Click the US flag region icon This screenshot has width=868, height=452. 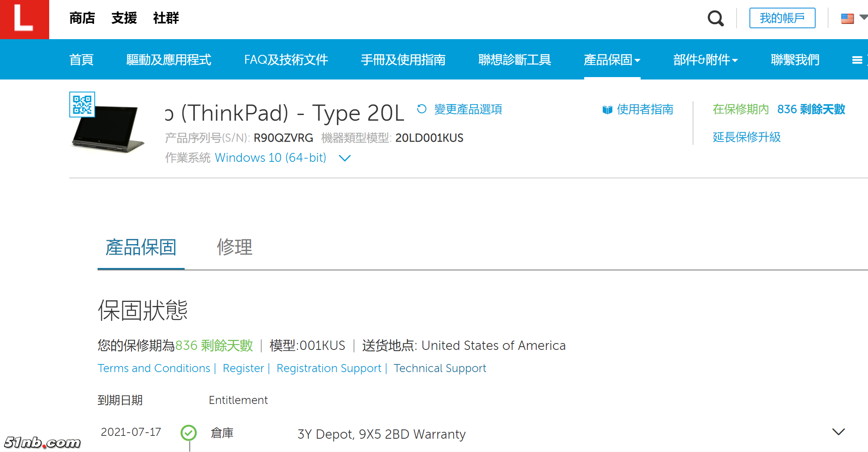point(847,19)
